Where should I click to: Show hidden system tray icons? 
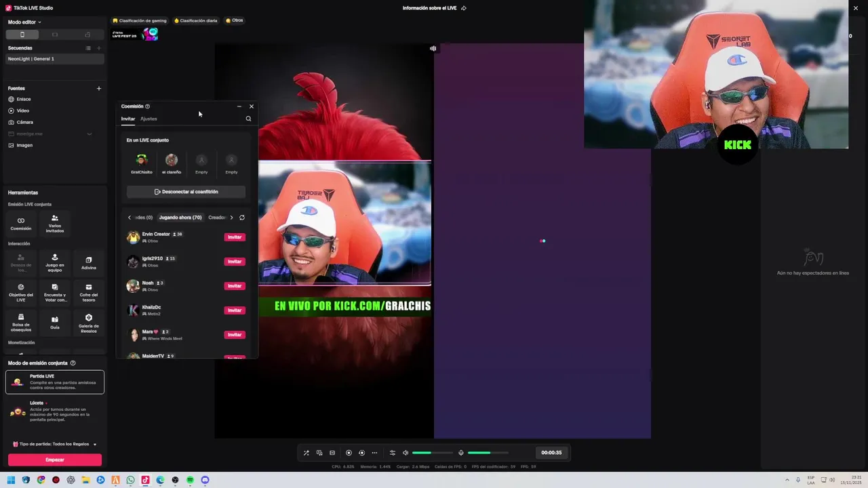(787, 480)
